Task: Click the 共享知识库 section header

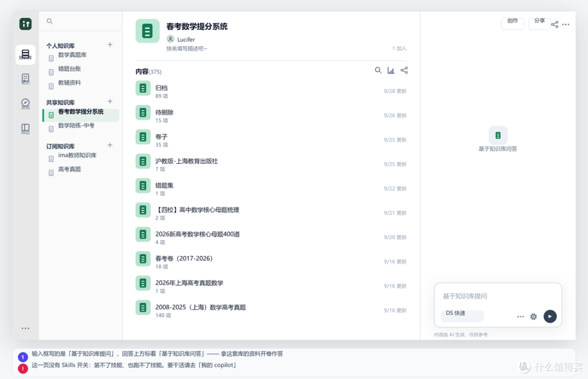Action: pyautogui.click(x=60, y=102)
